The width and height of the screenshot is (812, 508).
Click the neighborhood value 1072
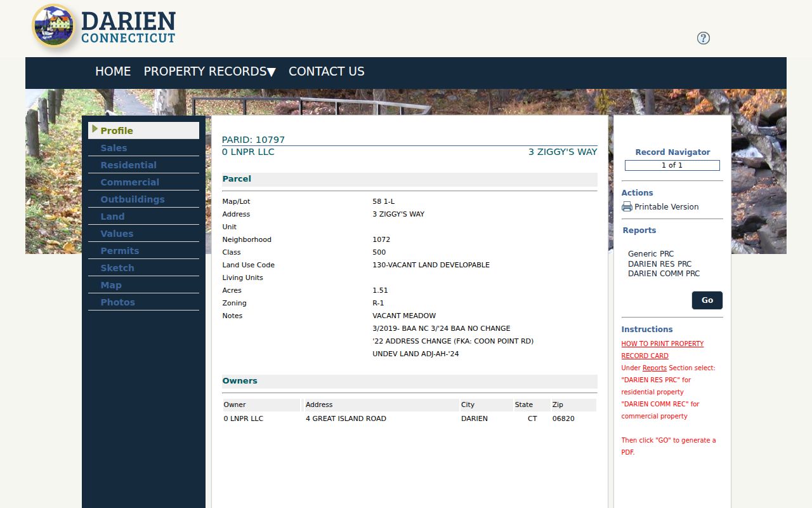click(x=381, y=239)
